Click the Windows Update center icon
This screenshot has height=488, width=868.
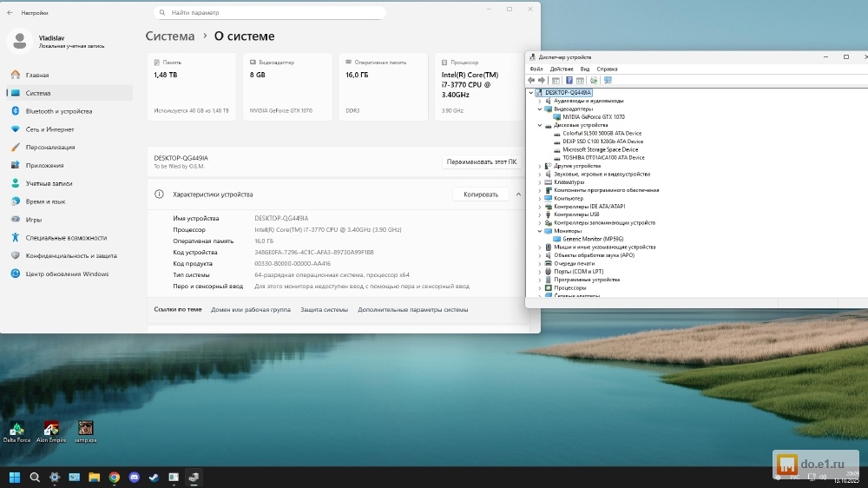click(16, 274)
